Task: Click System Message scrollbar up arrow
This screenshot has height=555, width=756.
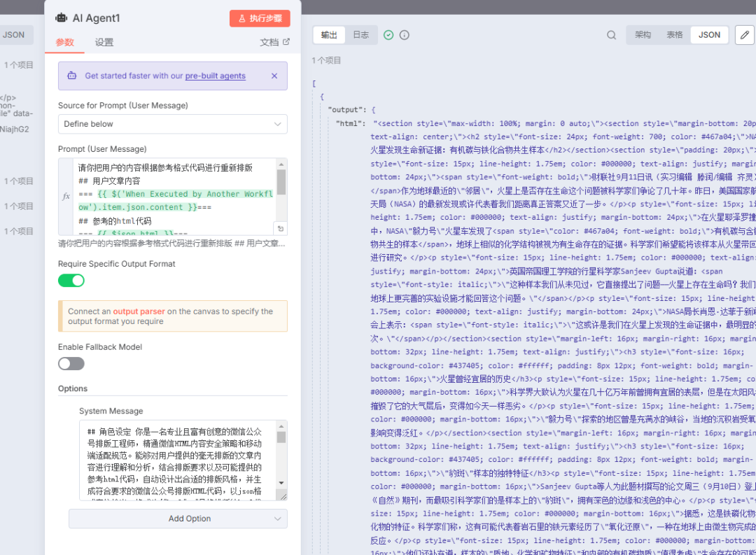Action: pos(281,426)
